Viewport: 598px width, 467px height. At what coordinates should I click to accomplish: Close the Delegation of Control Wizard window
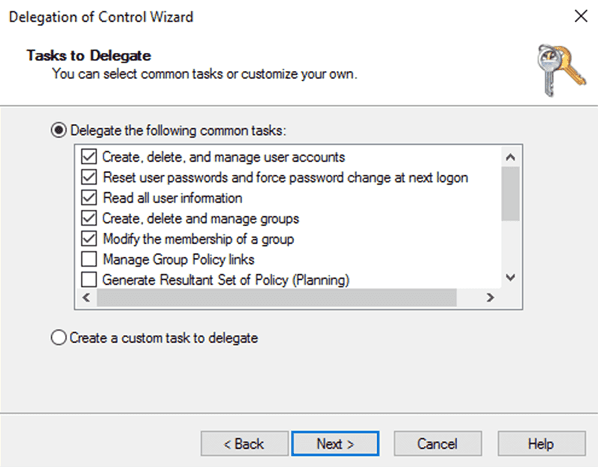point(581,16)
